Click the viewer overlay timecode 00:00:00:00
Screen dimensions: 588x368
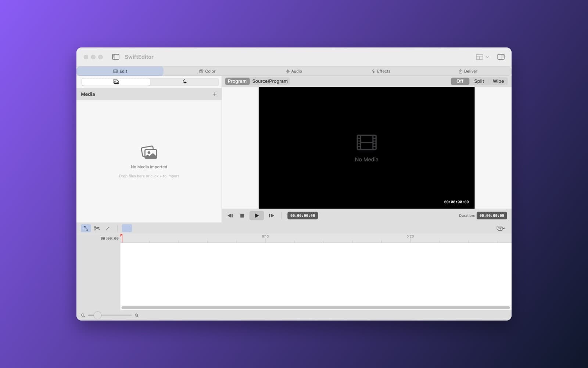(x=456, y=202)
